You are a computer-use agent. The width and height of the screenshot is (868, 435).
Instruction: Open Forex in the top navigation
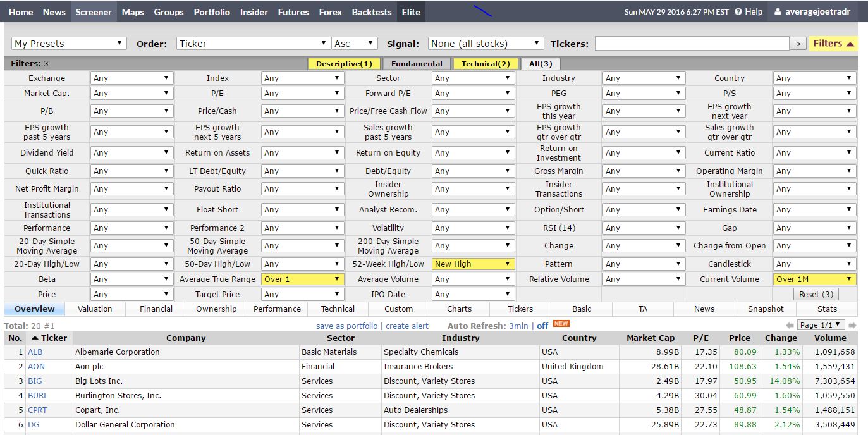(x=331, y=12)
